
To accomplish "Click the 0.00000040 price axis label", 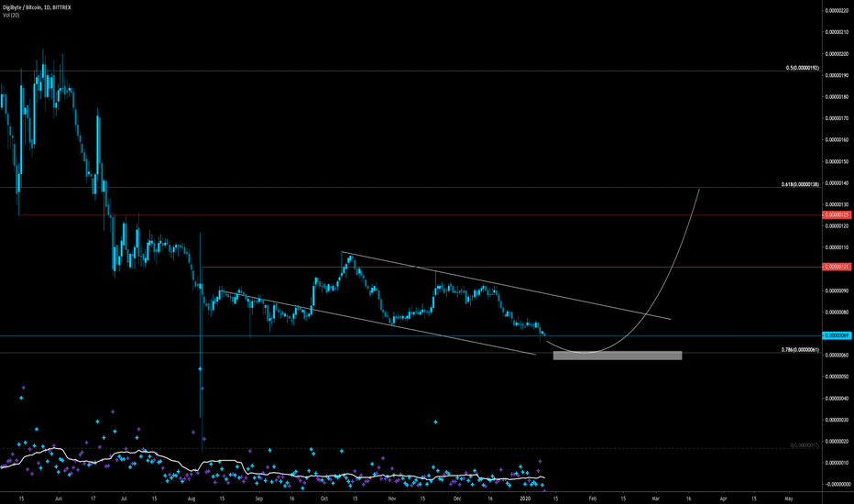I will [838, 399].
